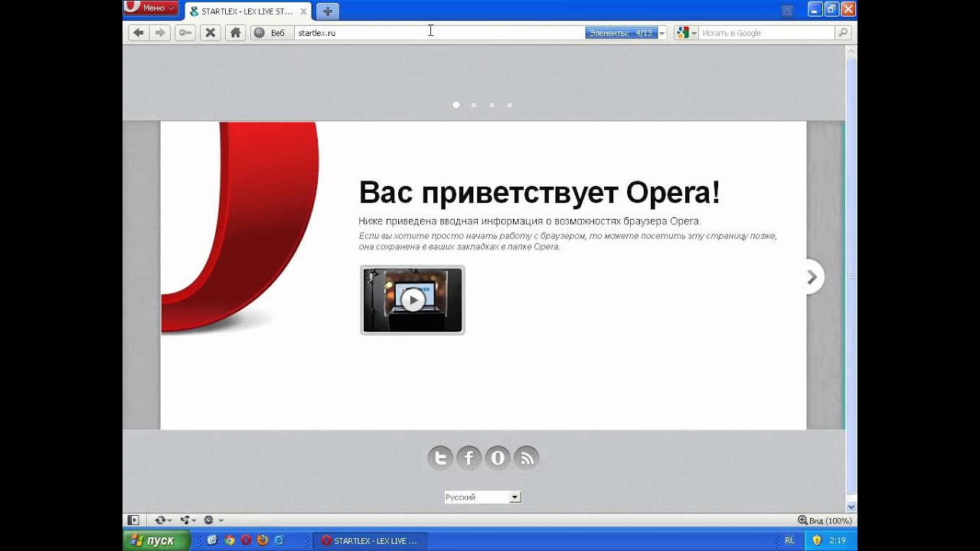Open the Opera Link sync menu
The width and height of the screenshot is (980, 551).
point(163,520)
